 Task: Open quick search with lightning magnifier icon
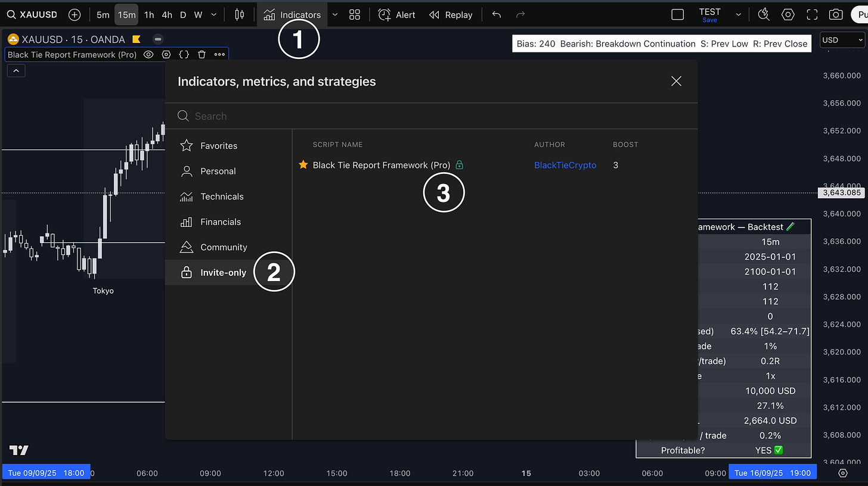point(764,15)
